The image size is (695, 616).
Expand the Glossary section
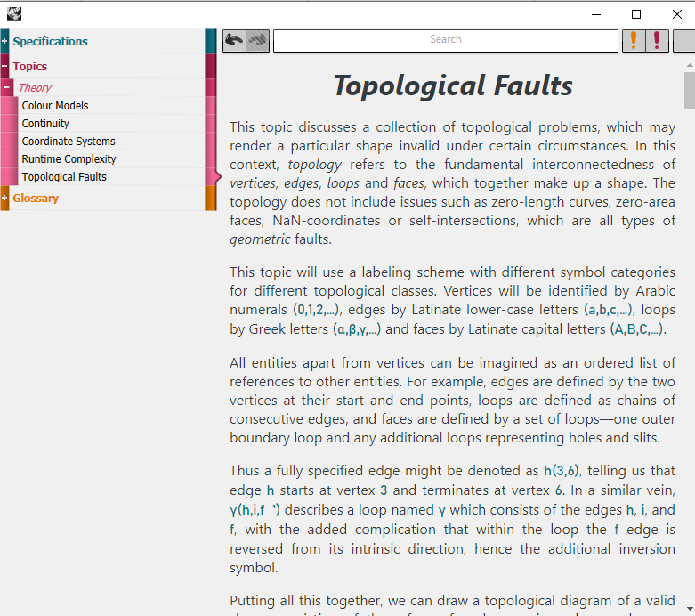click(x=4, y=198)
